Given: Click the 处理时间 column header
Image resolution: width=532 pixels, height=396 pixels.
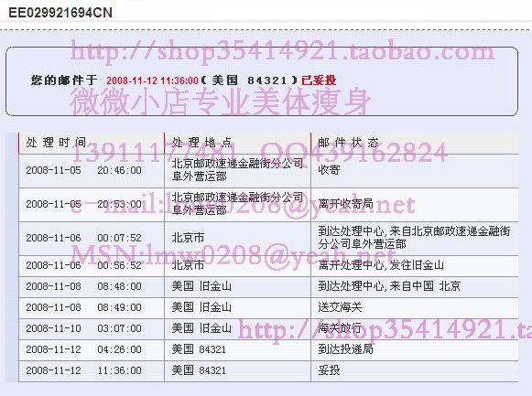Looking at the screenshot, I should click(57, 143).
